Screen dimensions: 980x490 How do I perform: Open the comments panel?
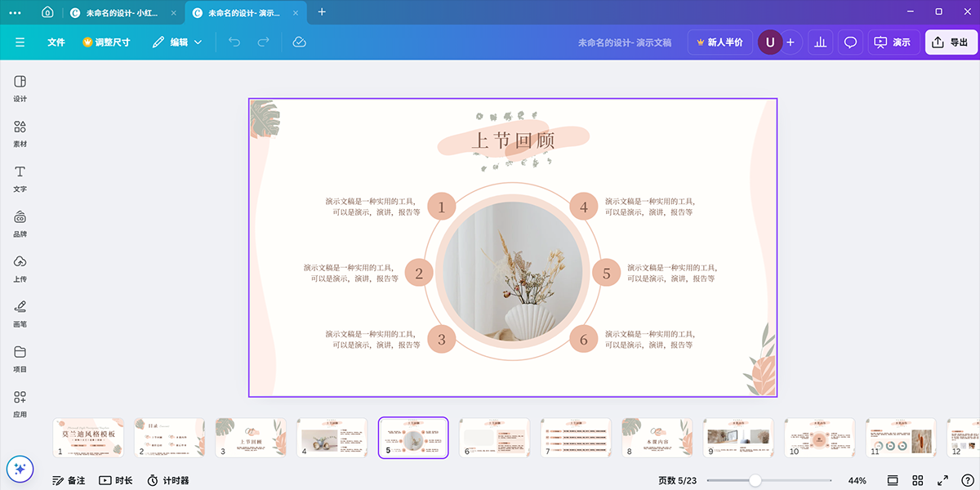[x=850, y=42]
